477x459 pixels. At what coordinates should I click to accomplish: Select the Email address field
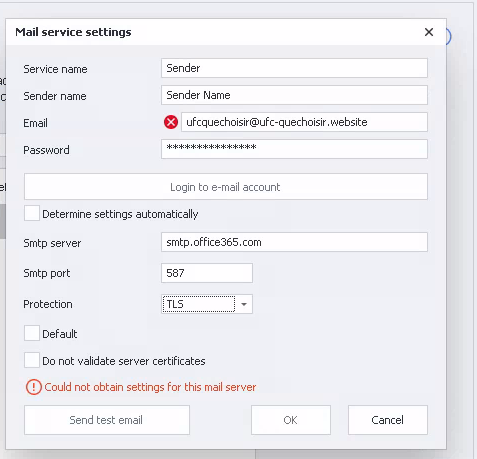coord(304,122)
